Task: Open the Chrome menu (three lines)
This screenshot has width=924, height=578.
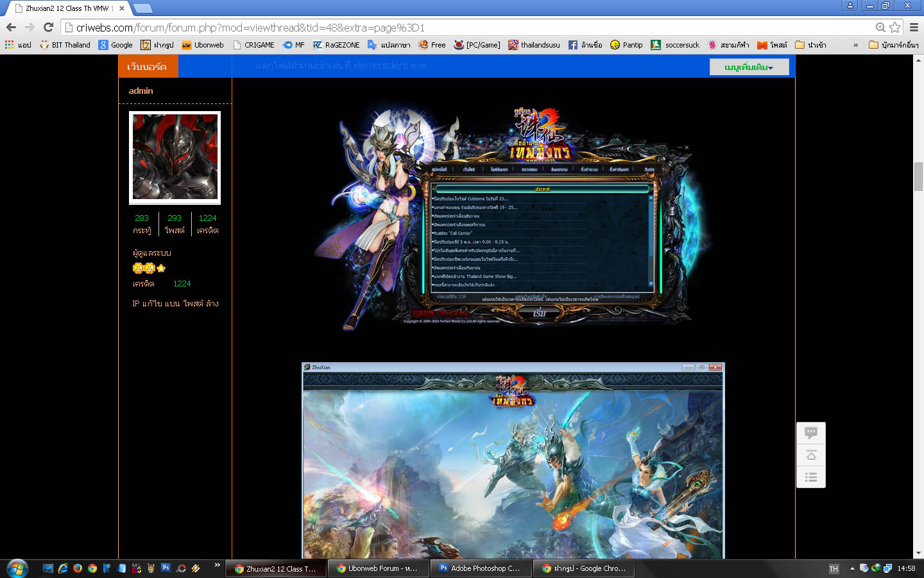Action: point(914,28)
